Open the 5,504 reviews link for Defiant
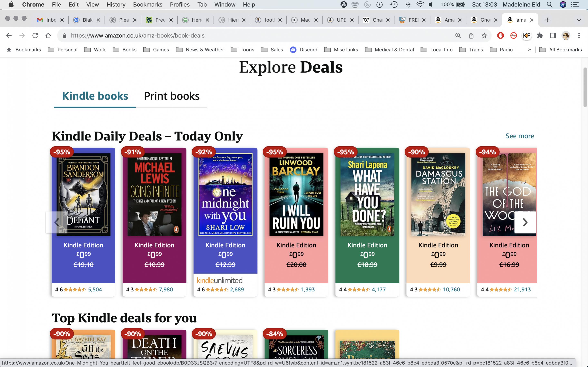Screen dimensions: 588x367 tap(95, 289)
